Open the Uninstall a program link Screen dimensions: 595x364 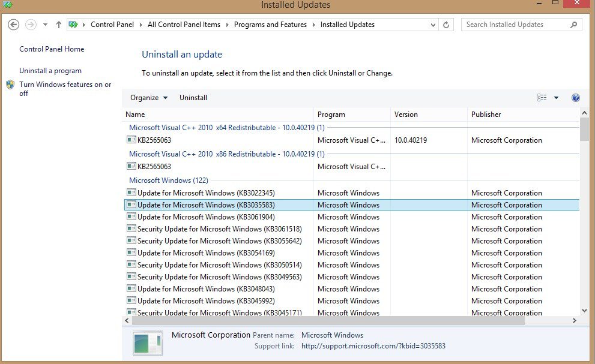[x=50, y=71]
